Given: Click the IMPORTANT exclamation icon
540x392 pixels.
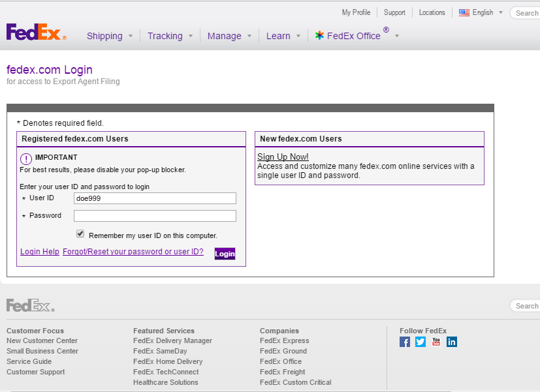Looking at the screenshot, I should point(26,159).
